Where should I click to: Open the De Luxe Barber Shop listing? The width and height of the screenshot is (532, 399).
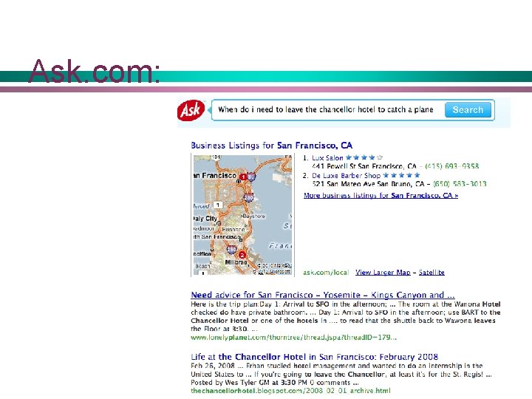click(346, 175)
